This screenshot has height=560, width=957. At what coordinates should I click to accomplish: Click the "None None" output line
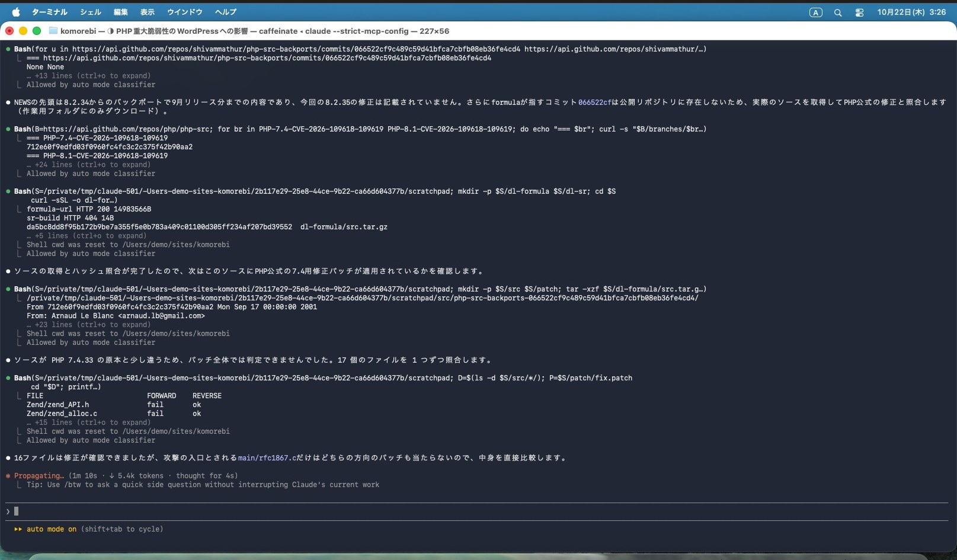tap(45, 67)
